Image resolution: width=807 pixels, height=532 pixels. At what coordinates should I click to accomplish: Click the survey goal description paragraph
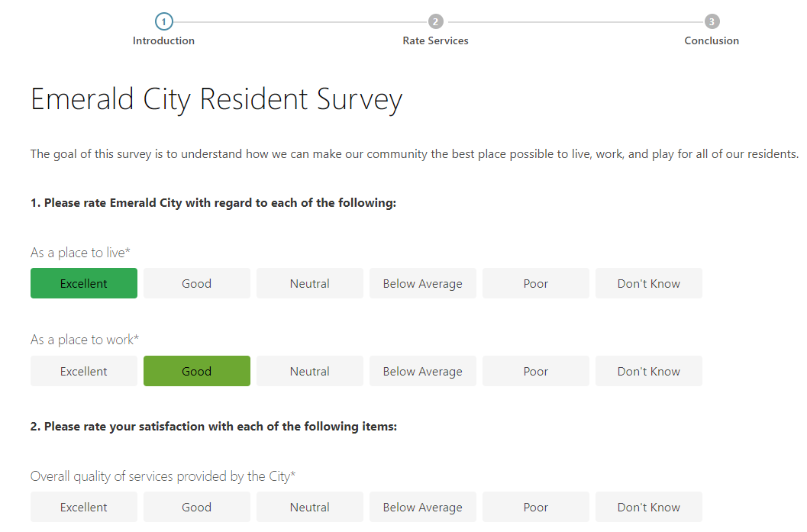point(415,154)
